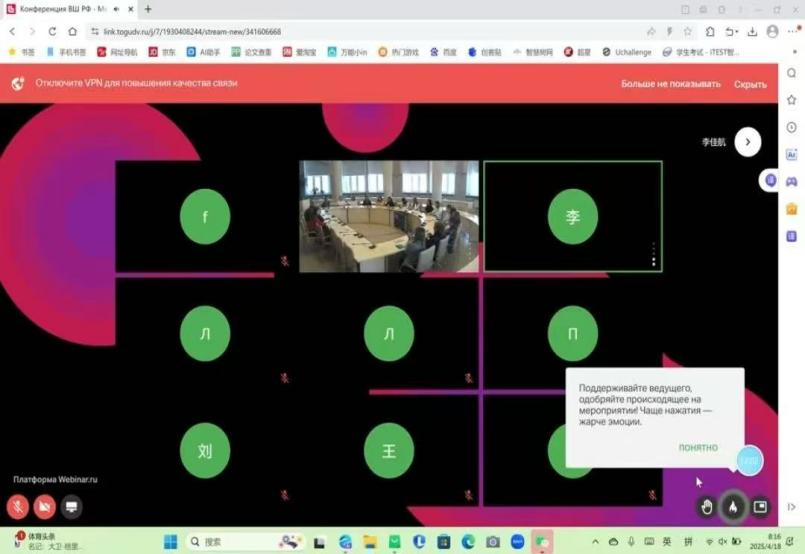Select the participant tile labeled f

click(x=205, y=216)
